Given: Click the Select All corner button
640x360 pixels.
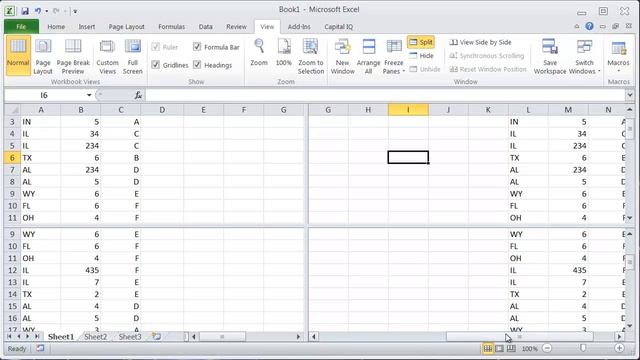Looking at the screenshot, I should [12, 110].
